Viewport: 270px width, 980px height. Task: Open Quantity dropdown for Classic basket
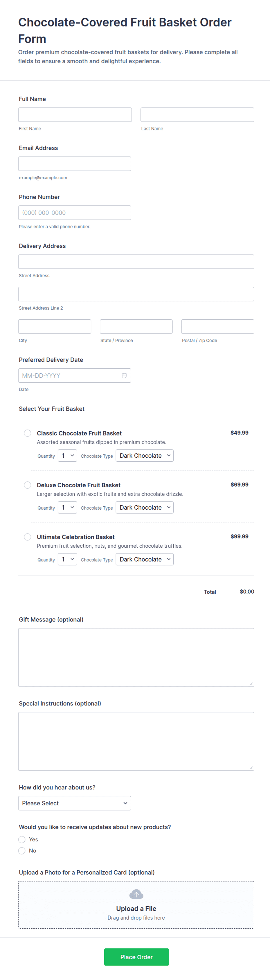click(67, 456)
